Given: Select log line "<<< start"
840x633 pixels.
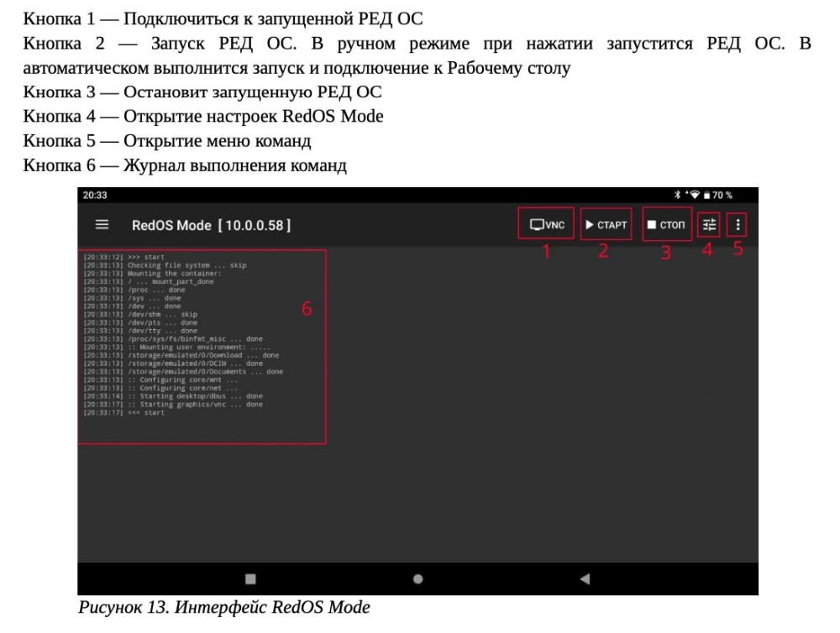Looking at the screenshot, I should click(x=123, y=413).
